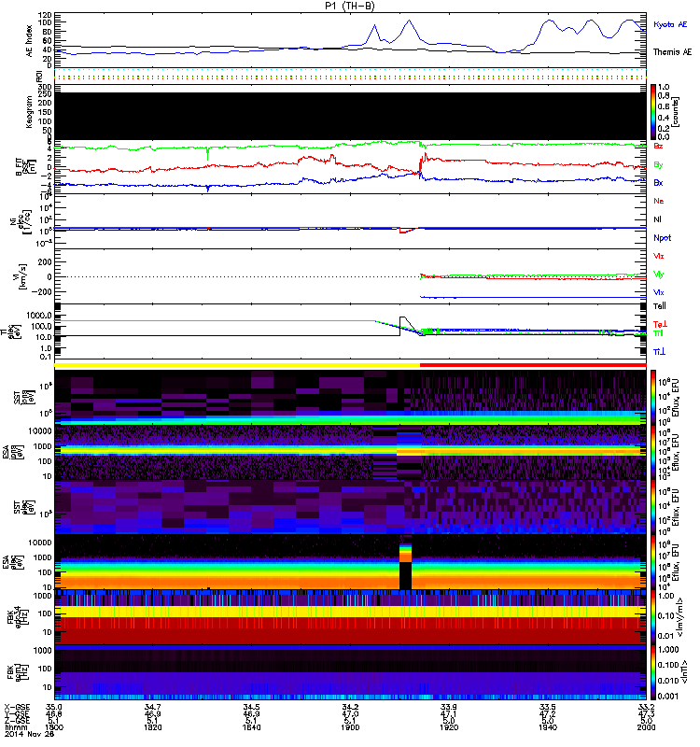Click the FBK mV/m color bar
Screen dimensions: 700x747
pos(653,617)
